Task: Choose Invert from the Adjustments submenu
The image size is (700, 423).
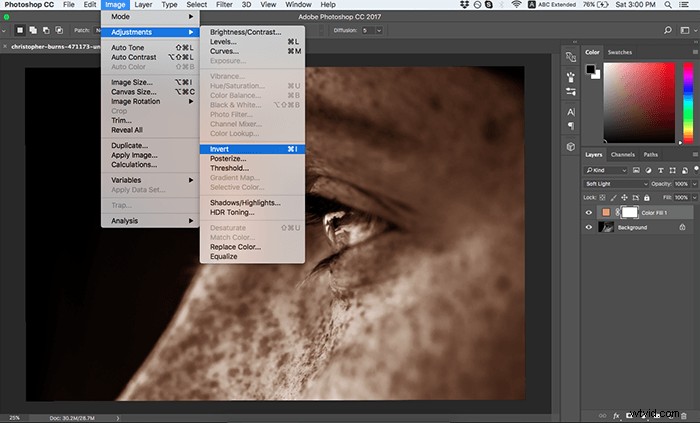Action: [252, 149]
